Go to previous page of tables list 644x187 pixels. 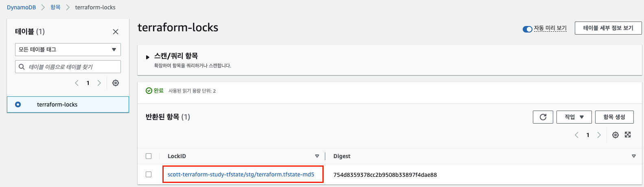(x=77, y=83)
